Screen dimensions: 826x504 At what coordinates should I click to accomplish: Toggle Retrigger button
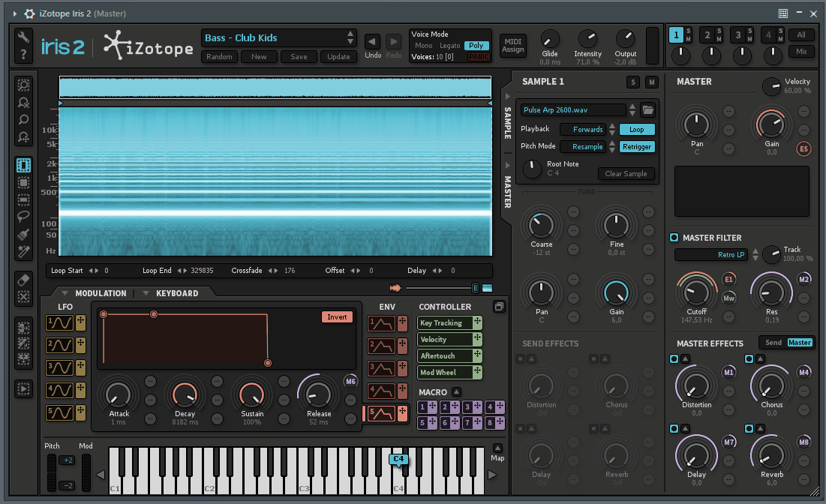pyautogui.click(x=636, y=147)
